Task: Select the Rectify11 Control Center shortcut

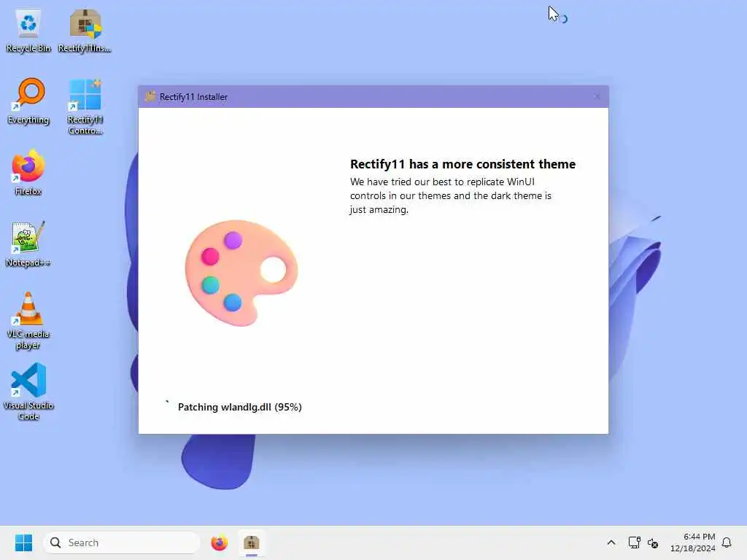Action: pyautogui.click(x=85, y=107)
